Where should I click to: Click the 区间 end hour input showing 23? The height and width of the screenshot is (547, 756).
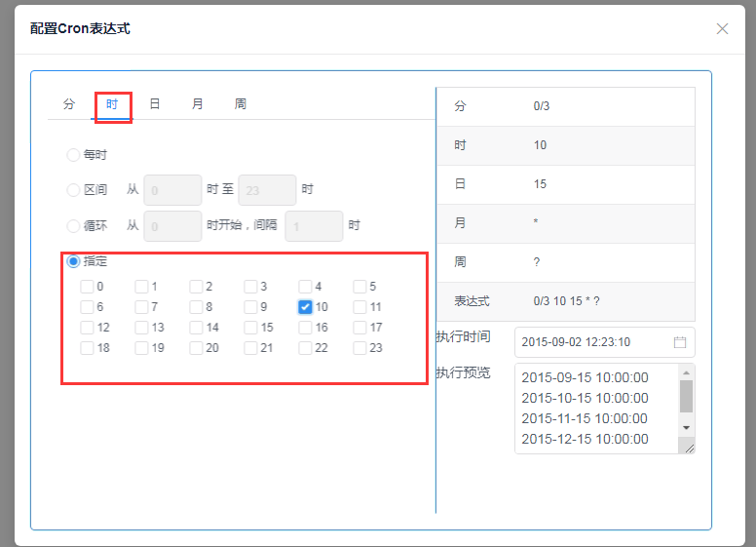[267, 190]
